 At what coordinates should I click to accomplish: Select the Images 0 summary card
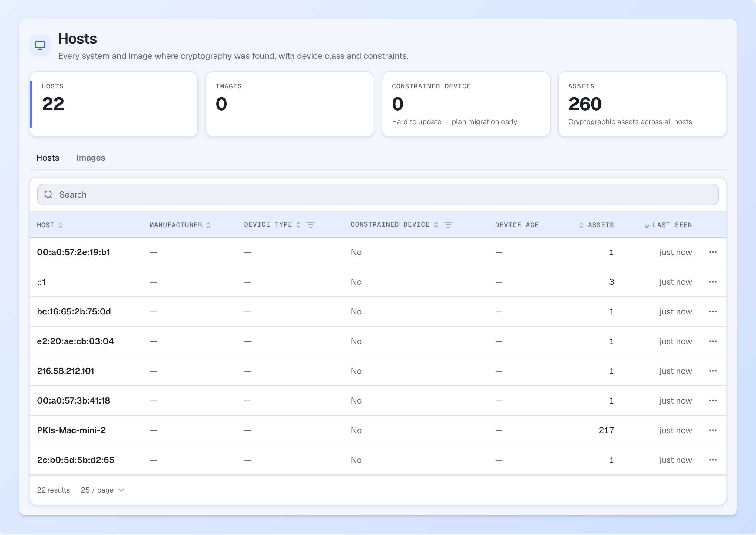(290, 104)
